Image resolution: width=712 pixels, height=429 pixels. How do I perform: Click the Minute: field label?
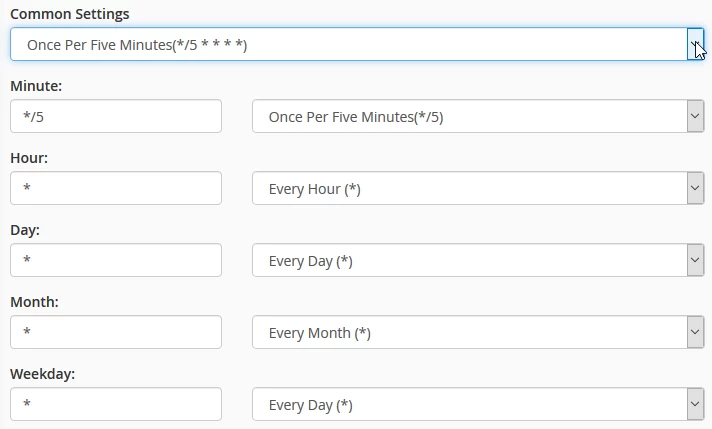point(36,86)
